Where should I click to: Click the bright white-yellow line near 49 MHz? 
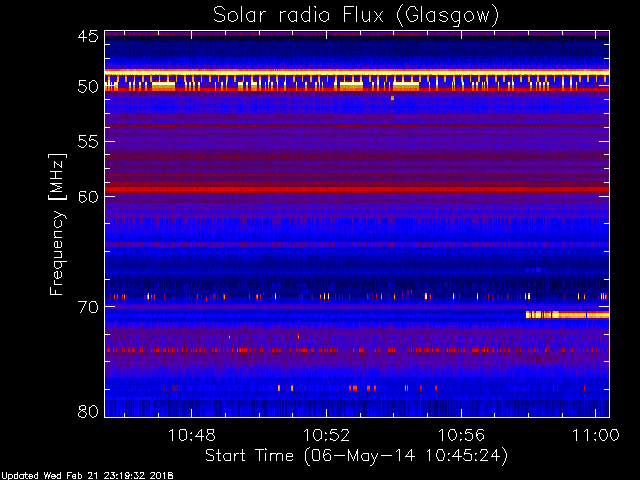pos(357,72)
